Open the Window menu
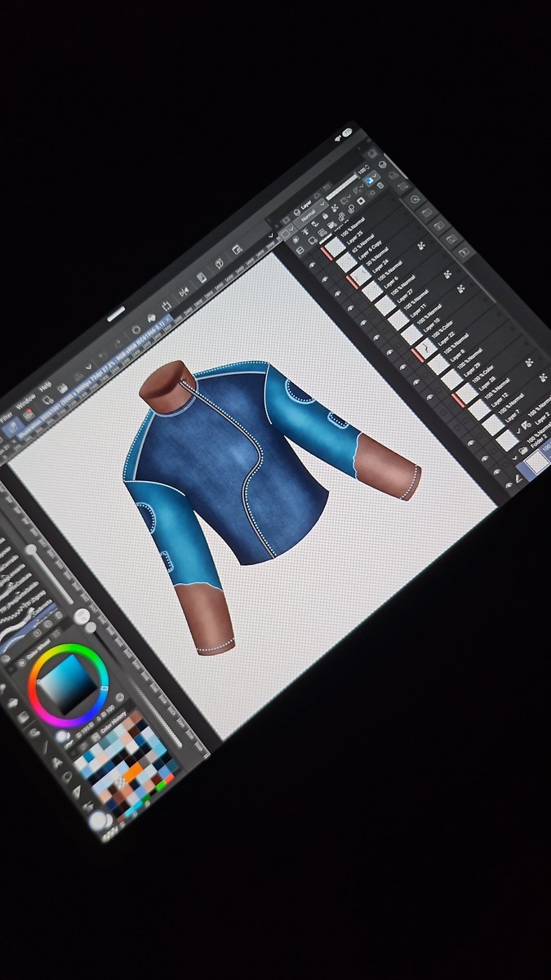The height and width of the screenshot is (980, 551). [25, 399]
